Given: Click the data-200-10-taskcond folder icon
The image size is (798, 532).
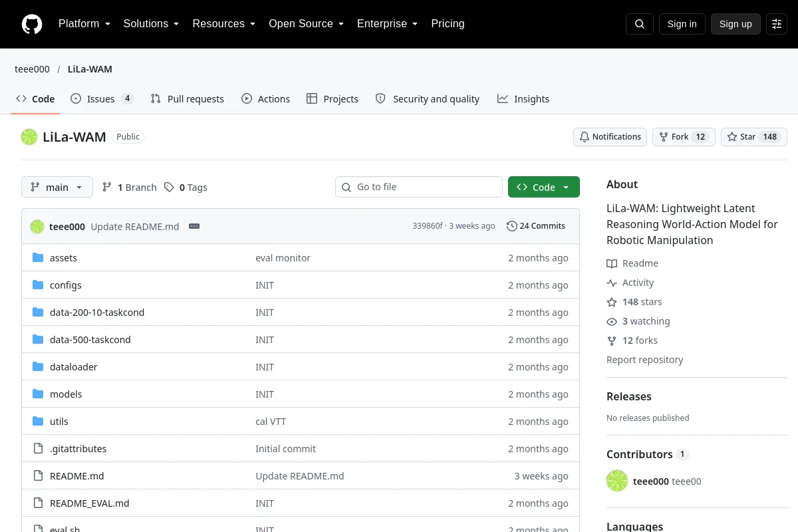Looking at the screenshot, I should (x=38, y=313).
